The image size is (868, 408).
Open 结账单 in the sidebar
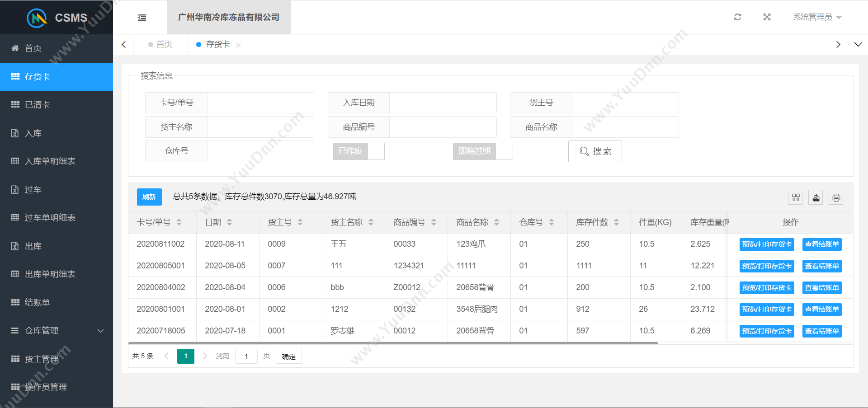[57, 303]
